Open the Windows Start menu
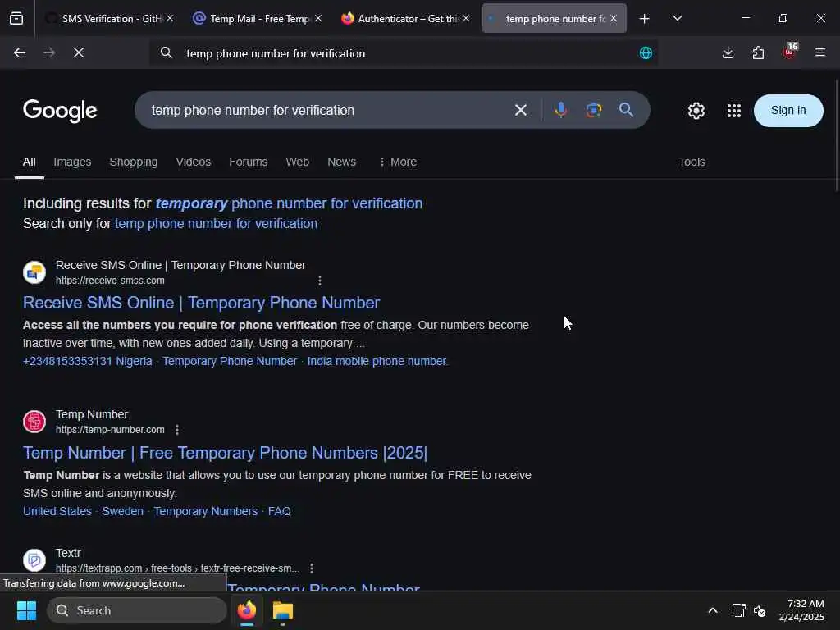 point(26,610)
